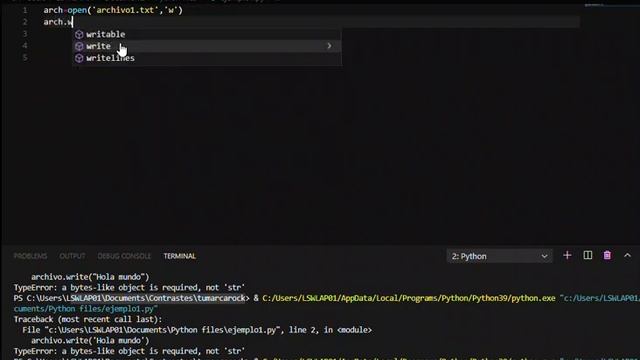Screen dimensions: 640x360
Task: Open the DEBUG CONSOLE tab
Action: (x=124, y=256)
